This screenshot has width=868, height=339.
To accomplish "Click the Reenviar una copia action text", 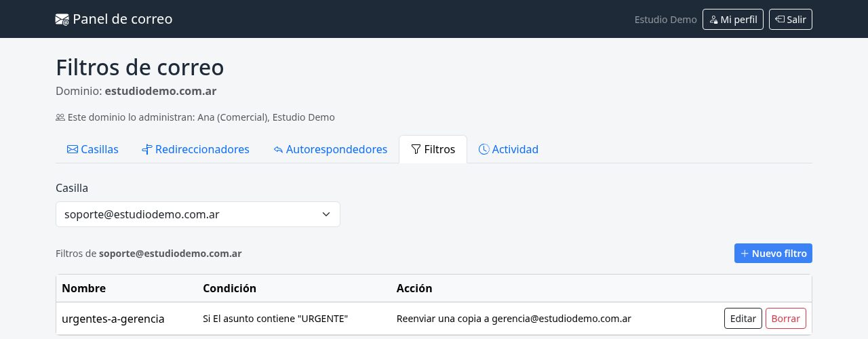I will coord(514,319).
